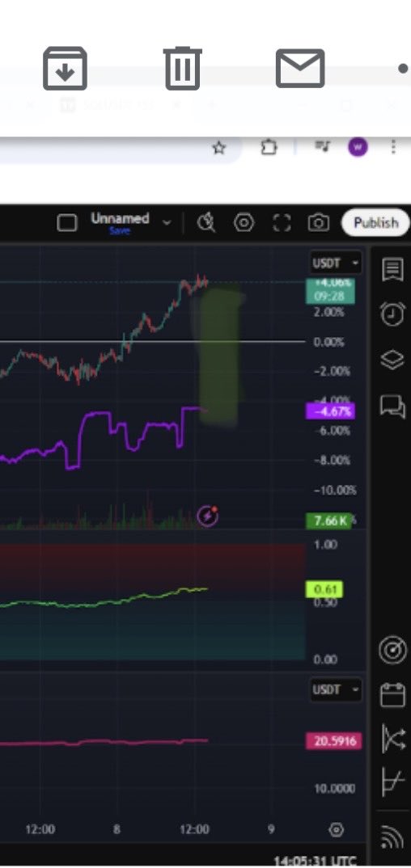Click the 09:28 countdown price label
The width and height of the screenshot is (411, 868).
pyautogui.click(x=329, y=297)
